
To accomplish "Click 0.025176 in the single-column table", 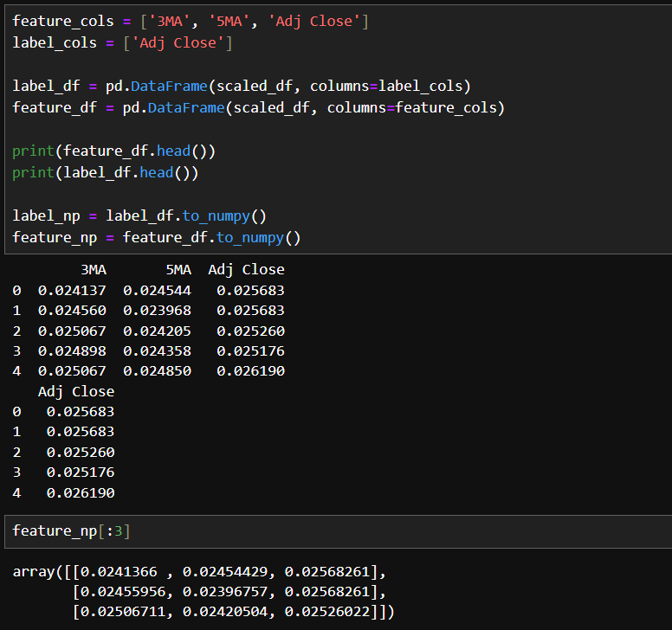I will coord(81,472).
